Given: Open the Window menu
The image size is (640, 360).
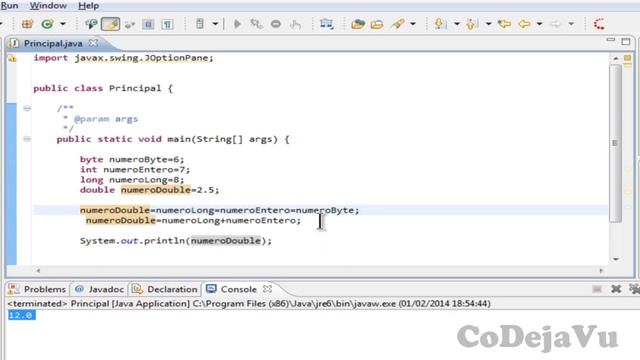Looking at the screenshot, I should click(48, 6).
